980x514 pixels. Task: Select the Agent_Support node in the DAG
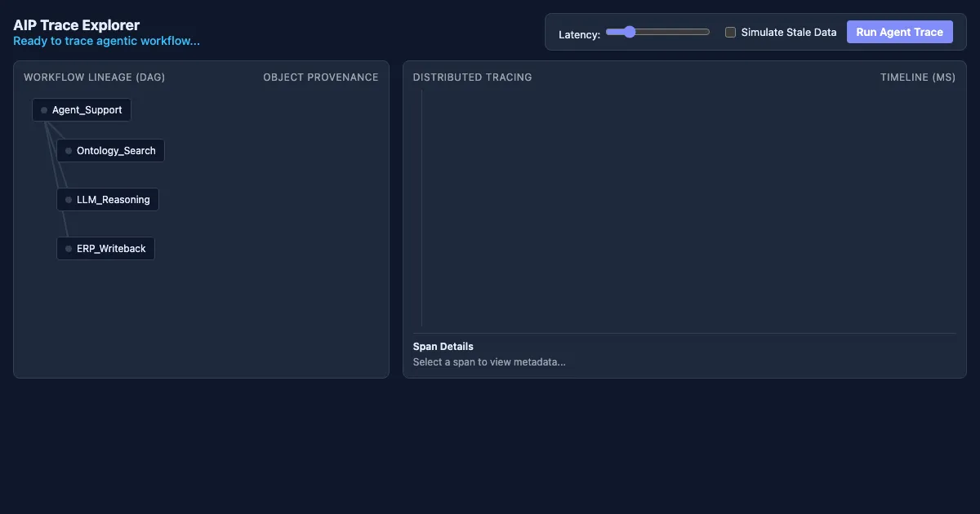point(82,110)
